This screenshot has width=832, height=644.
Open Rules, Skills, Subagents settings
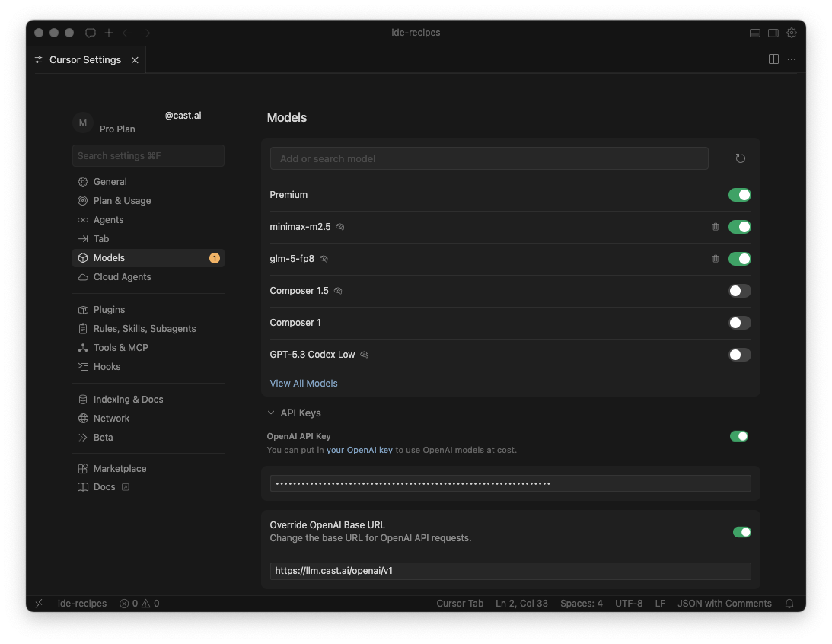[148, 328]
